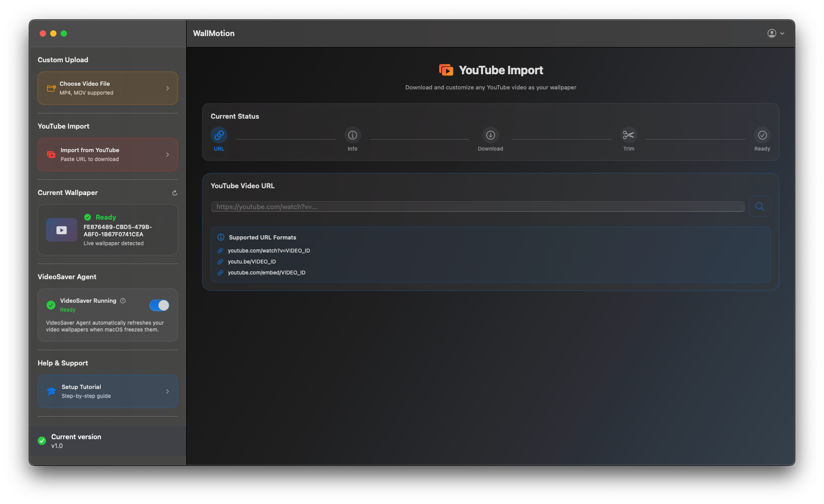Click the Current version green checkmark
Image resolution: width=824 pixels, height=504 pixels.
pyautogui.click(x=42, y=441)
